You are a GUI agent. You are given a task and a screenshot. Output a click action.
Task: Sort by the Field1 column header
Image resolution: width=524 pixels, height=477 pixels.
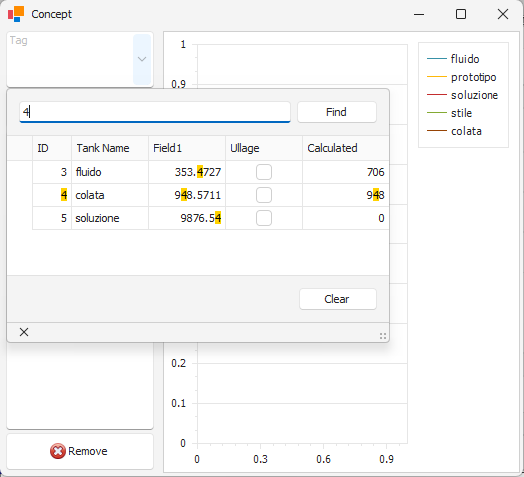click(187, 148)
